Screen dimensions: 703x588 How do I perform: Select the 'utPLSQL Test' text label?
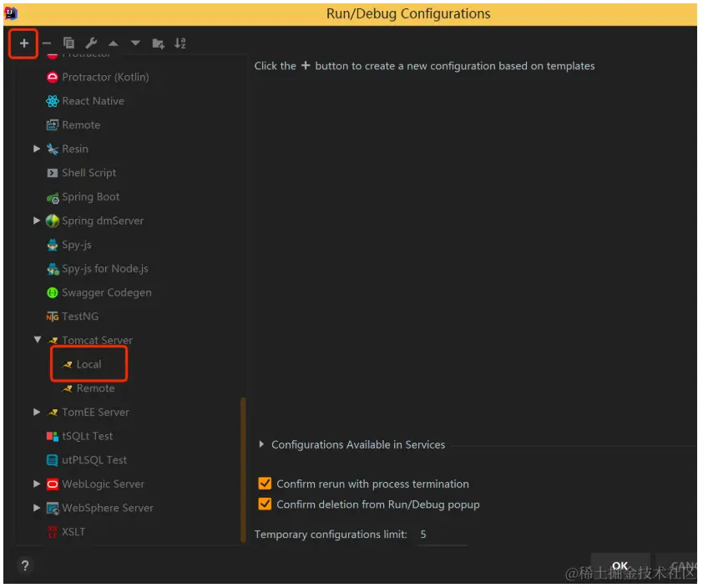pyautogui.click(x=94, y=460)
